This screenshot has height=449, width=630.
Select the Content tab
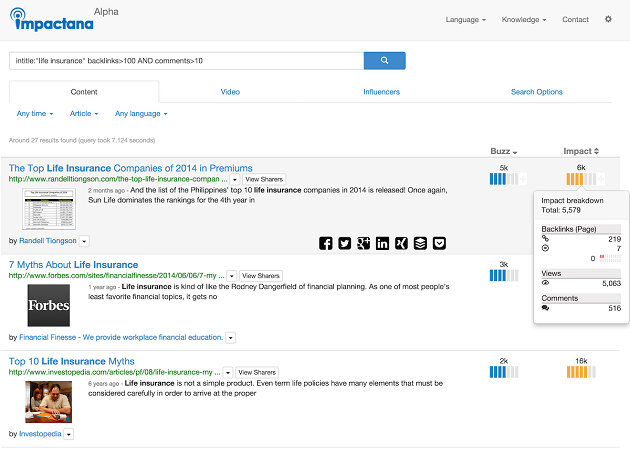84,92
